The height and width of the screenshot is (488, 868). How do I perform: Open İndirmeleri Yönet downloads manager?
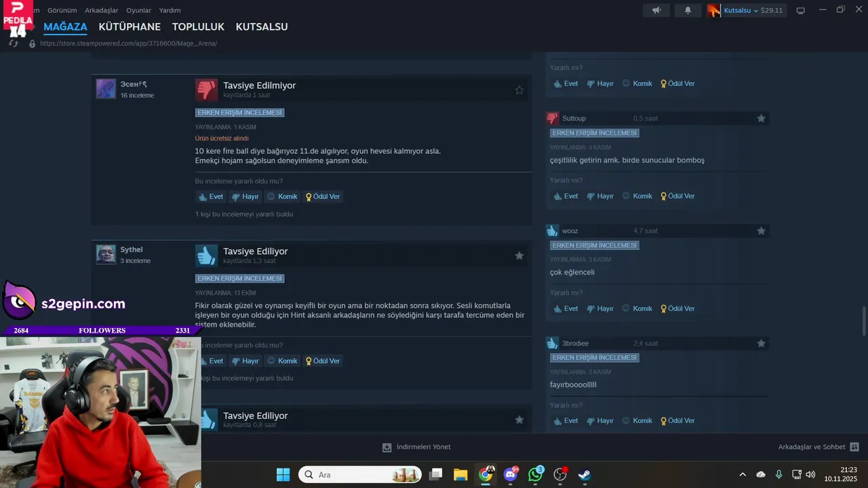416,447
